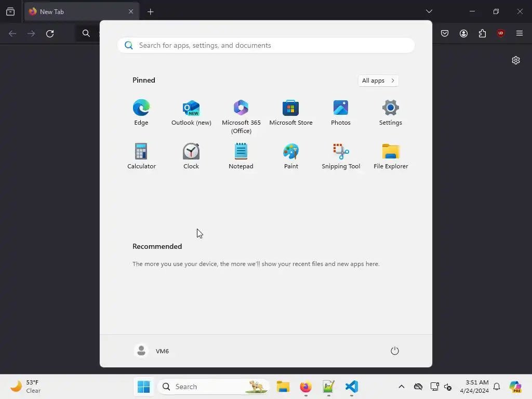Click the taskbar Search box
Viewport: 532px width, 399px height.
(214, 387)
